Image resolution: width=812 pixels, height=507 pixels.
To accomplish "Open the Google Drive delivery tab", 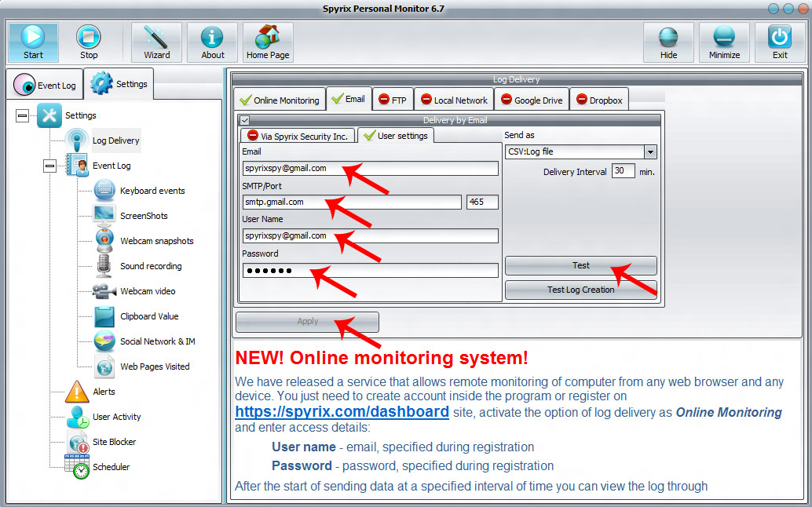I will [x=532, y=100].
